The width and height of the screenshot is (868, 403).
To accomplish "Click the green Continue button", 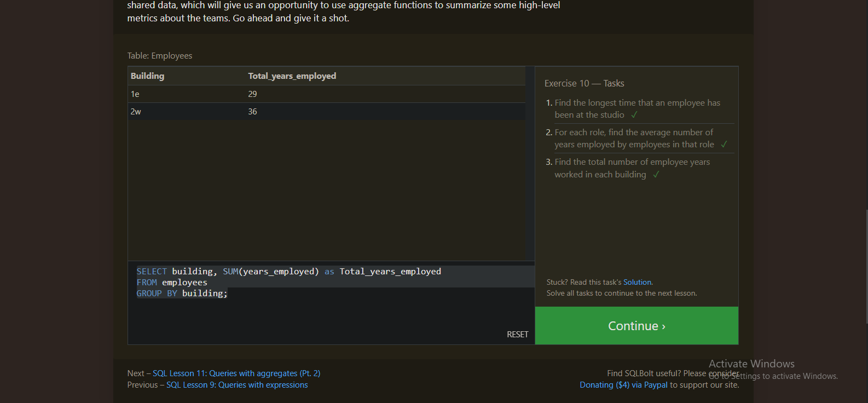I will [636, 326].
